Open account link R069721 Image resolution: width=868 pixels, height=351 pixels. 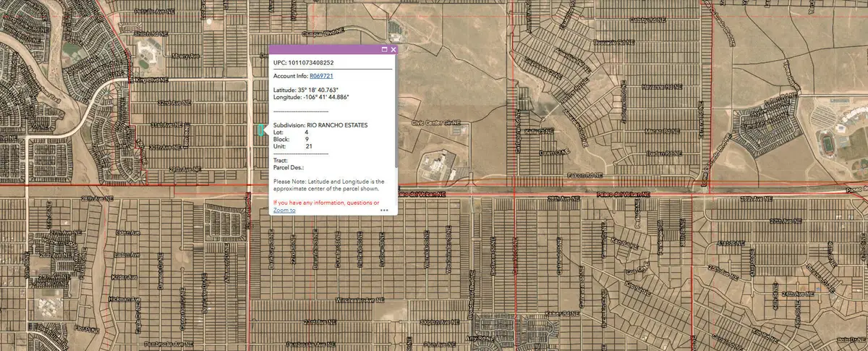(322, 75)
